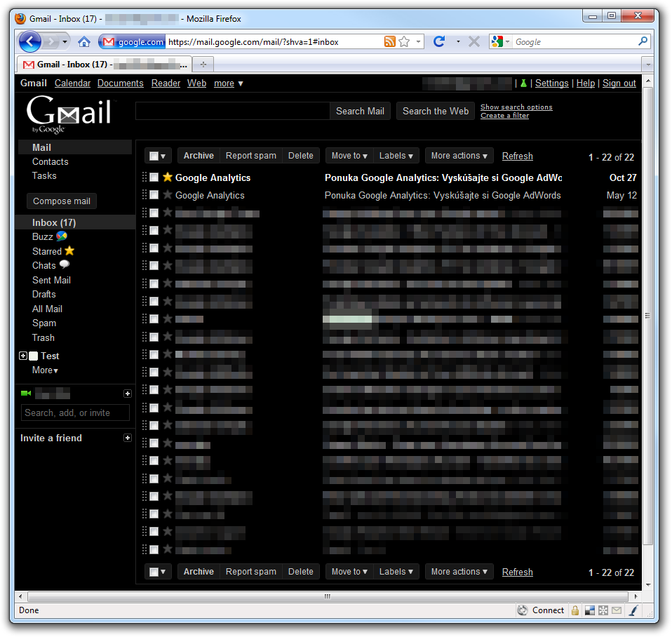
Task: Click the home icon in Firefox toolbar
Action: 84,42
